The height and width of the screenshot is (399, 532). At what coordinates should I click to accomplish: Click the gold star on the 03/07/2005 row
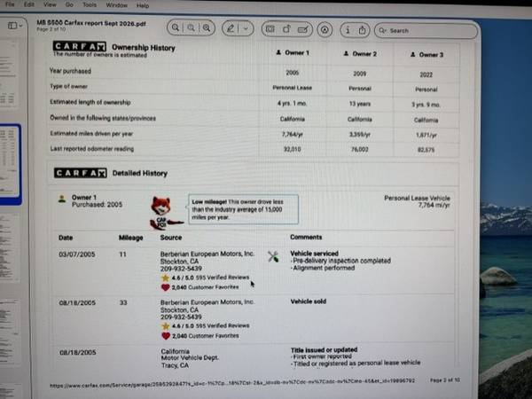click(165, 278)
